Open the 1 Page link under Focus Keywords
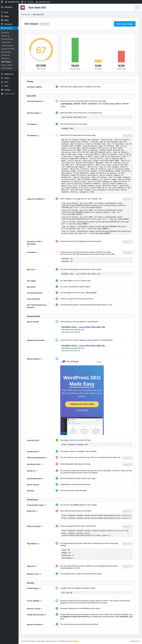142x644 pixels. pyautogui.click(x=70, y=299)
